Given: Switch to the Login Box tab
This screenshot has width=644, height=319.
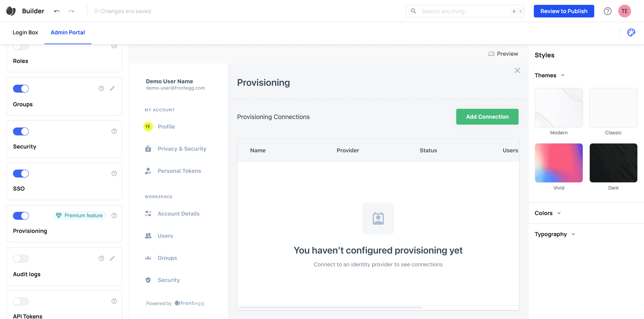Looking at the screenshot, I should [25, 33].
